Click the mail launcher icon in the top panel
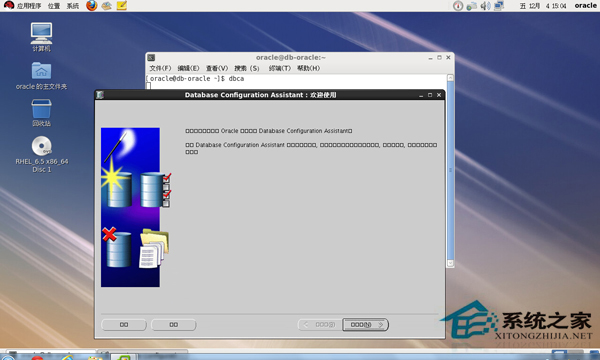The image size is (600, 360). [107, 5]
